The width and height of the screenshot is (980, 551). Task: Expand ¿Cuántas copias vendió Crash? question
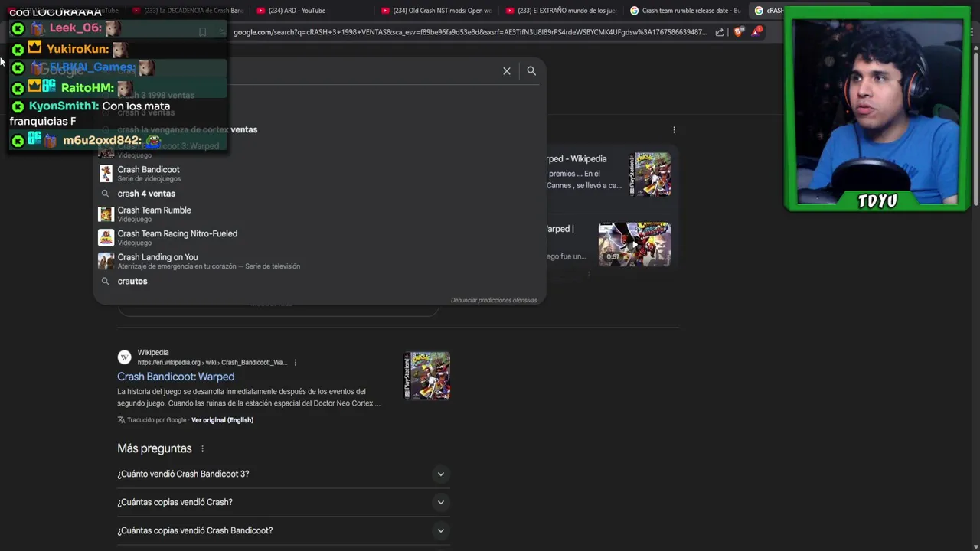pos(283,502)
